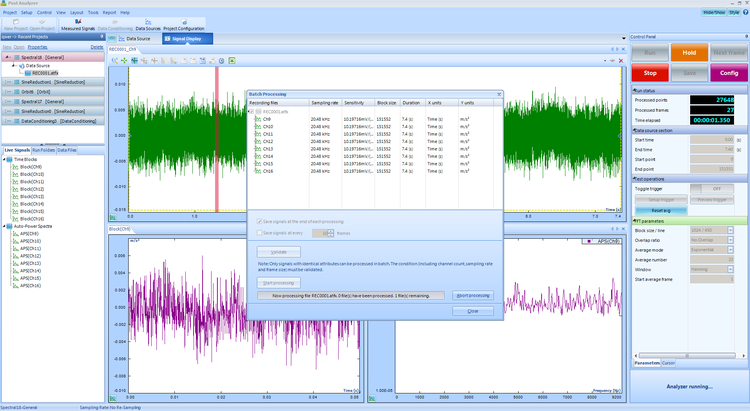Collapse the Time Blocks tree node
750x411 pixels.
tap(5, 159)
